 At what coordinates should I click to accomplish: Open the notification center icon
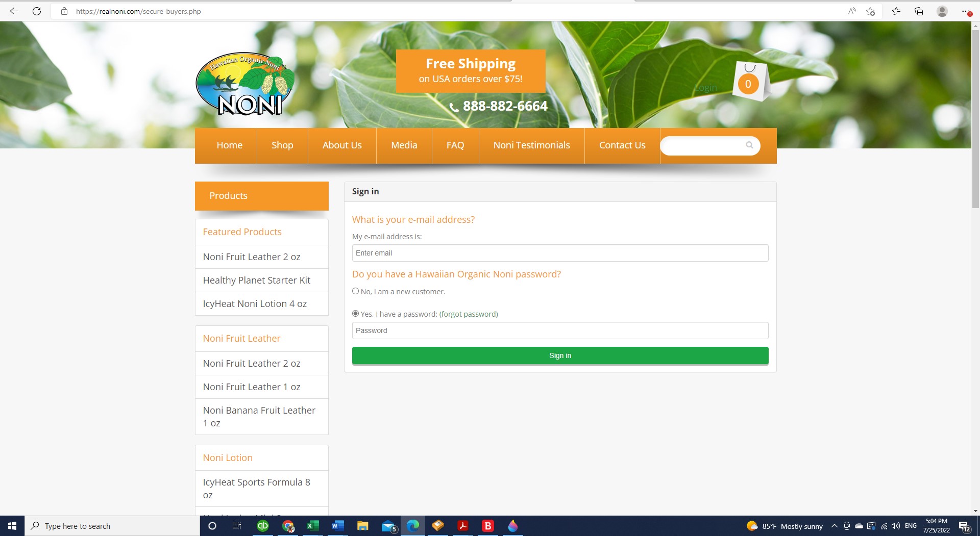(965, 526)
